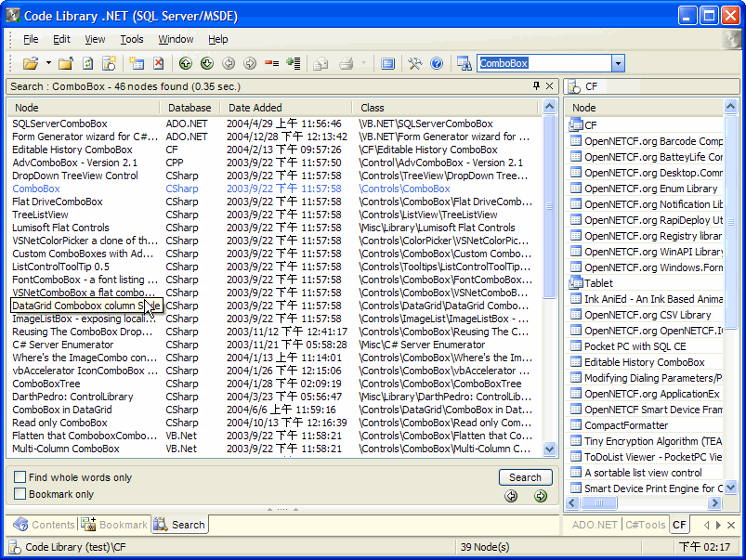Click the gray left arrow toolbar icon
The width and height of the screenshot is (746, 560).
click(229, 63)
